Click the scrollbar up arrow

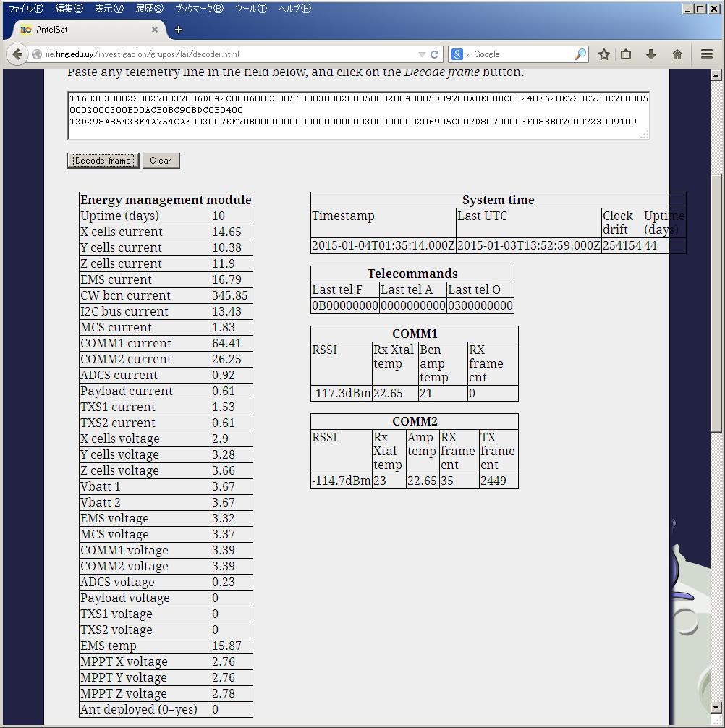pos(716,75)
